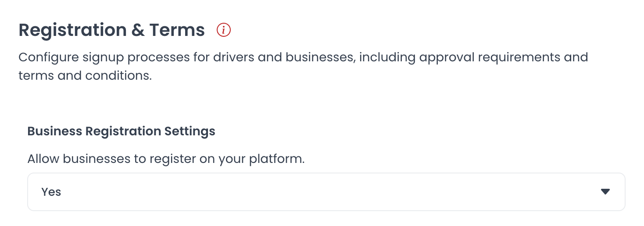Click the Registration & Terms heading

coord(112,30)
